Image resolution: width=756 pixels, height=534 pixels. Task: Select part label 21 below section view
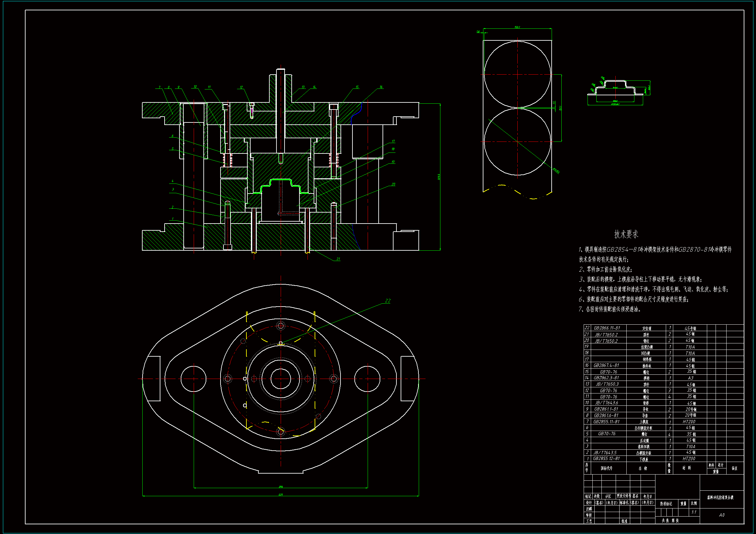coord(338,259)
